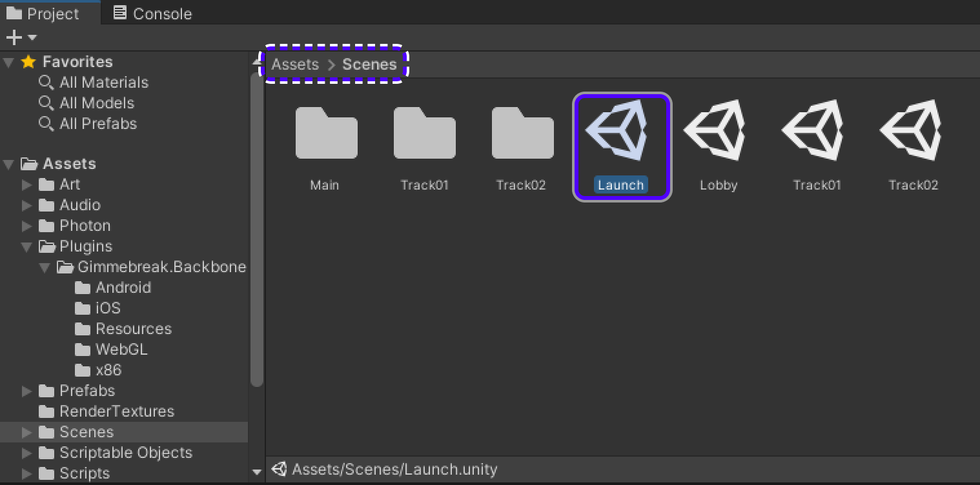Select the Android folder

tap(113, 288)
